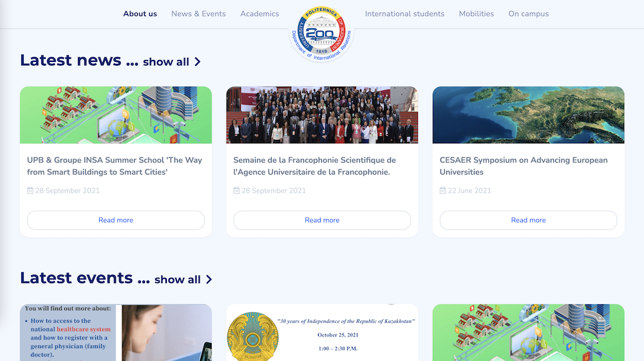Screen dimensions: 644x361
Task: Select International students in the navigation
Action: (x=404, y=14)
